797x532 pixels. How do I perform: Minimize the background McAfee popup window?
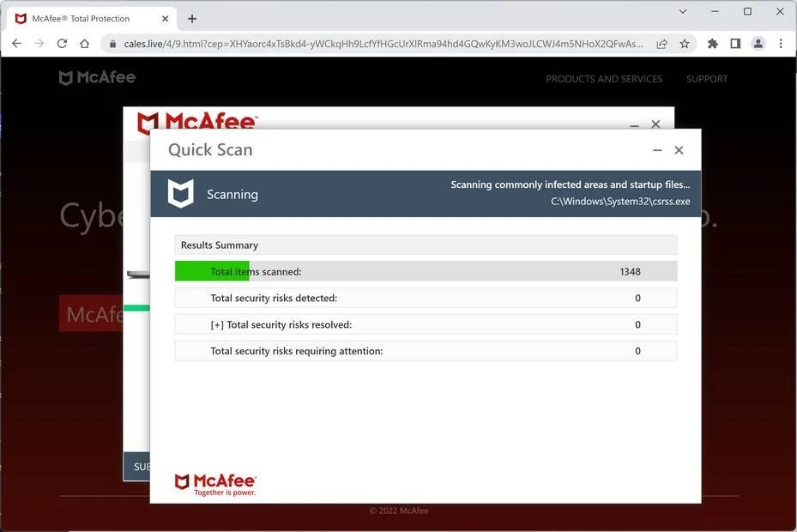coord(634,124)
